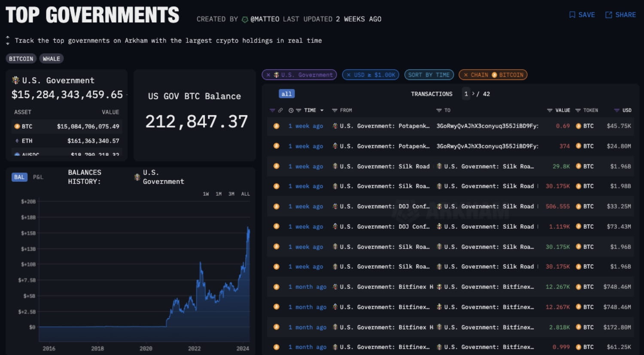Switch to the P&L view
Screen dimensions: 644x355
point(38,177)
